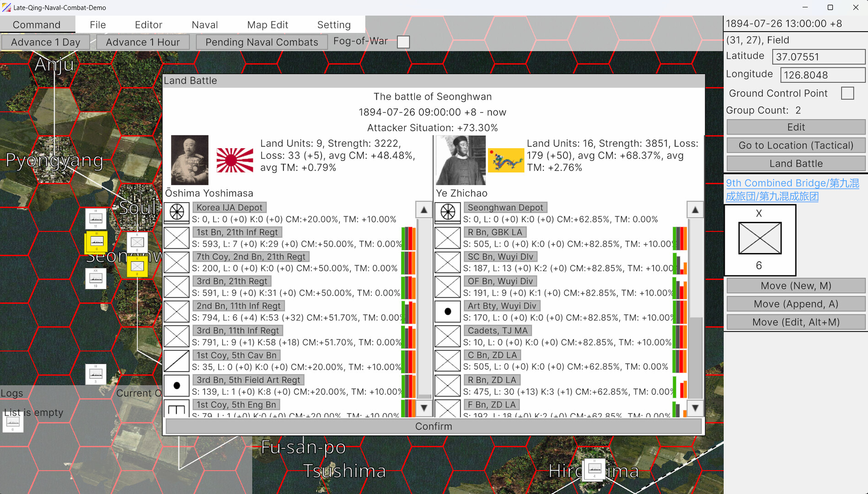Enable the Ground Control Point checkbox
The height and width of the screenshot is (494, 868).
(847, 93)
